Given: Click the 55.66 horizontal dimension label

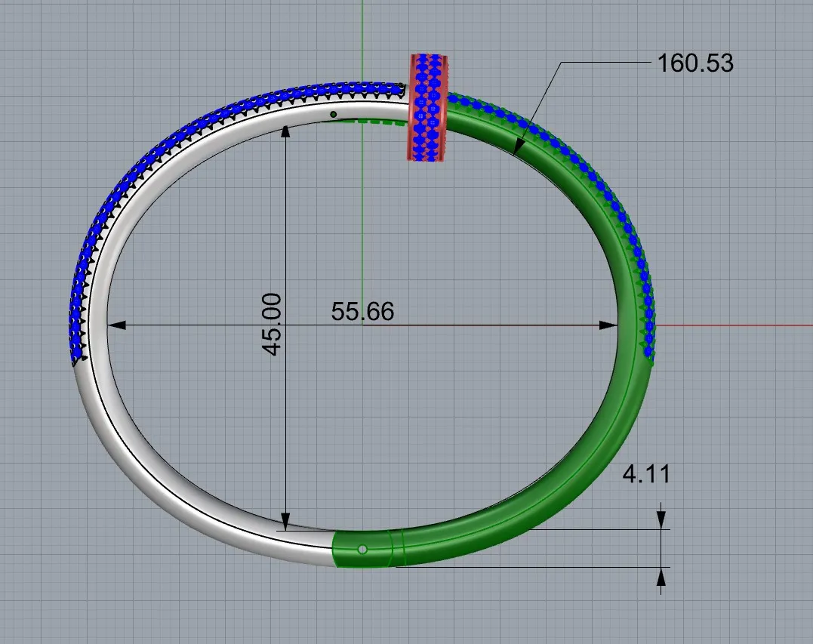Looking at the screenshot, I should 362,312.
